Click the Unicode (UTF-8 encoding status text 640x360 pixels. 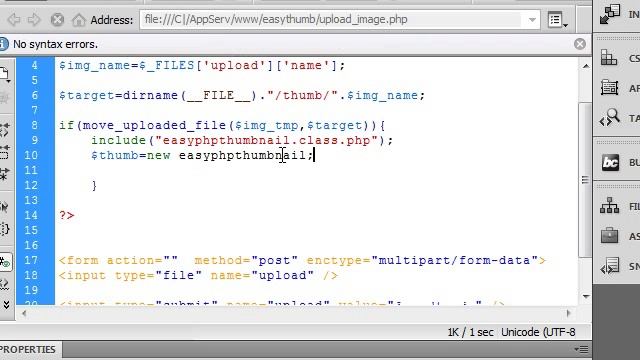tap(538, 332)
